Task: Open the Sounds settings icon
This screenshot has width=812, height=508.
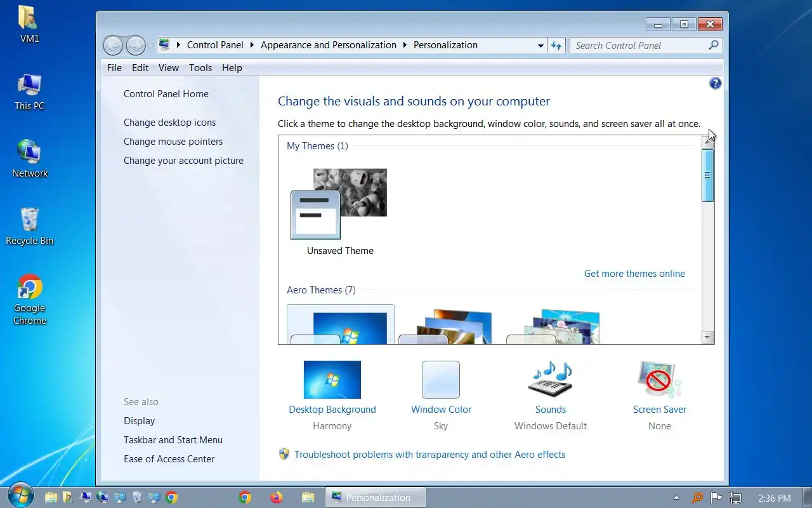Action: [550, 380]
